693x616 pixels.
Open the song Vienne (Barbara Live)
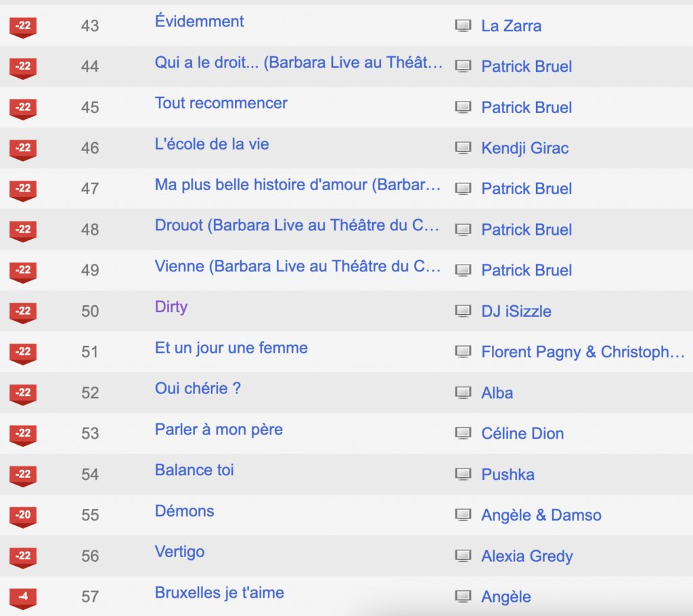coord(298,266)
